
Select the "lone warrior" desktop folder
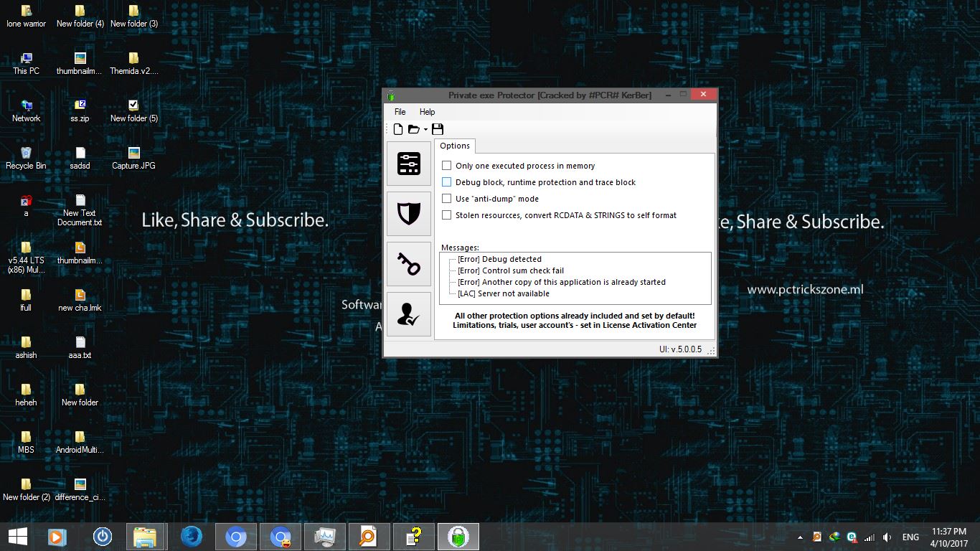(26, 17)
